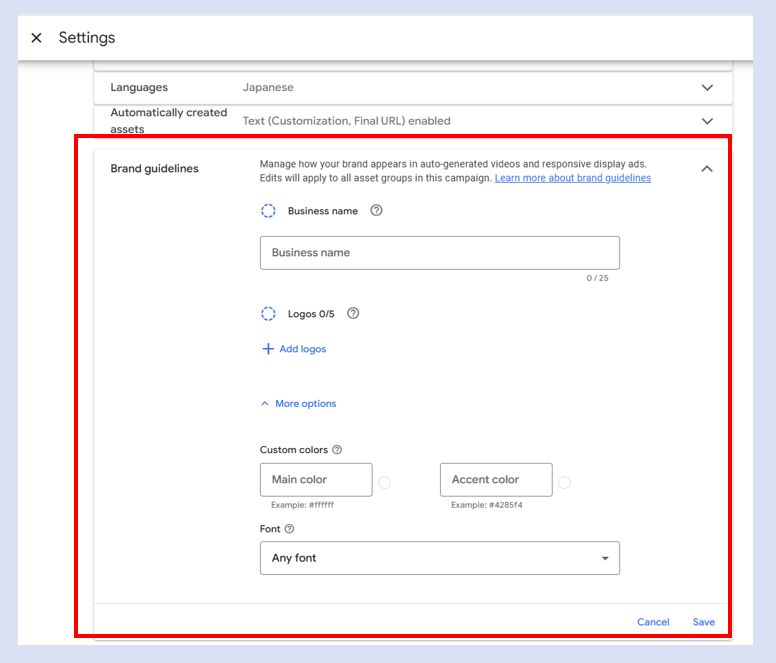Collapse the More options section
This screenshot has width=776, height=663.
(x=298, y=404)
